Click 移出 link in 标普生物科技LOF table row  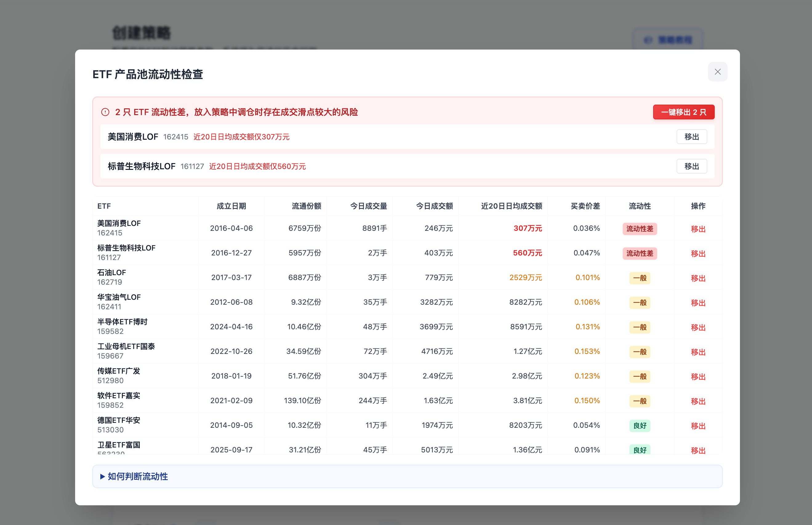[x=698, y=253]
